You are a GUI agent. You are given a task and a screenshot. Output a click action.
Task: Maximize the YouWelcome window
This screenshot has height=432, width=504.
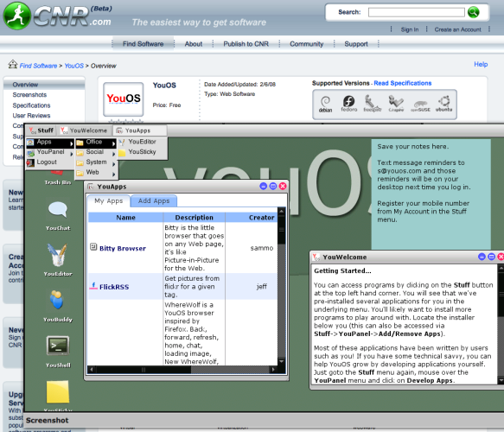[x=491, y=257]
